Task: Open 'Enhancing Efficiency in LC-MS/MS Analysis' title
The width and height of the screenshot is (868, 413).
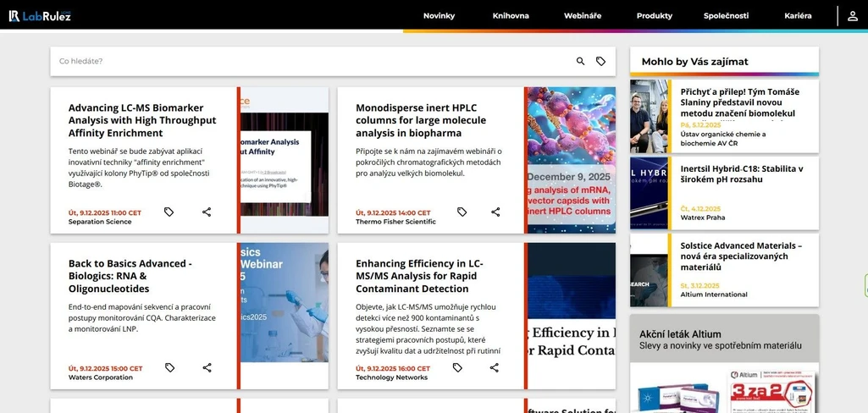Action: click(x=419, y=276)
